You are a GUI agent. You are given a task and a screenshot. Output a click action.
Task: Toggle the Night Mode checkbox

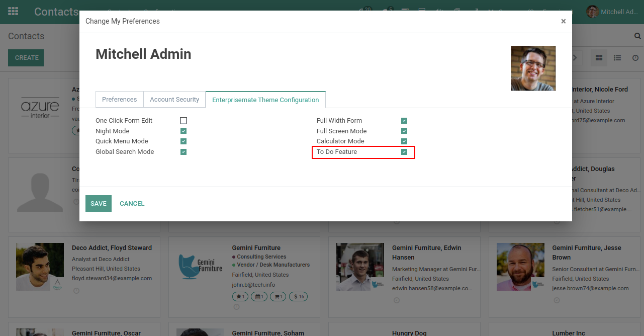pos(183,131)
